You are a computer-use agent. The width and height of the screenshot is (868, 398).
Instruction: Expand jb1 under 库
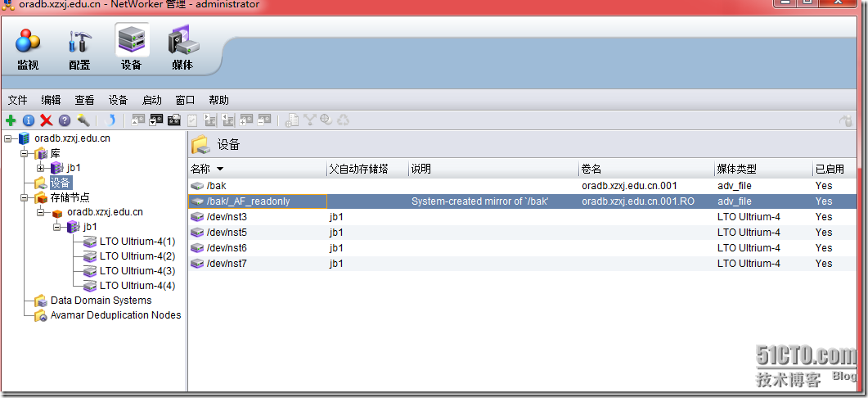coord(40,168)
